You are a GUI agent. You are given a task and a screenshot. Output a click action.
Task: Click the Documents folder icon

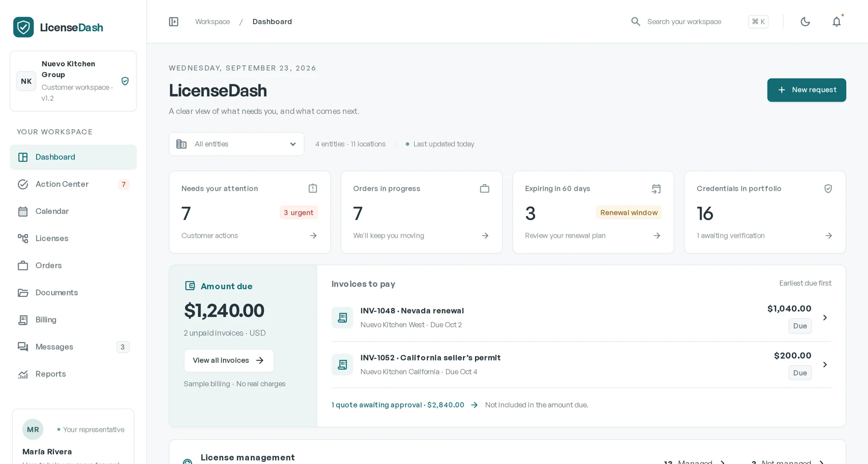pyautogui.click(x=23, y=292)
